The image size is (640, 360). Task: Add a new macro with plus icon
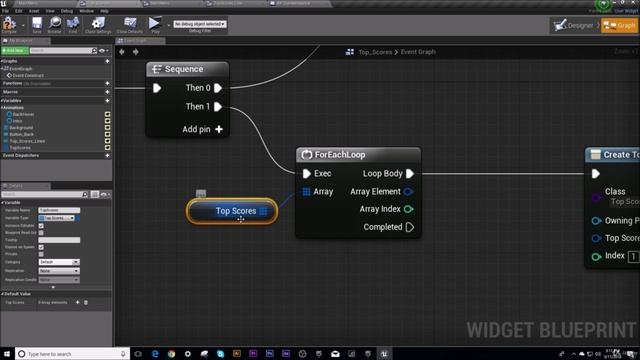point(107,92)
